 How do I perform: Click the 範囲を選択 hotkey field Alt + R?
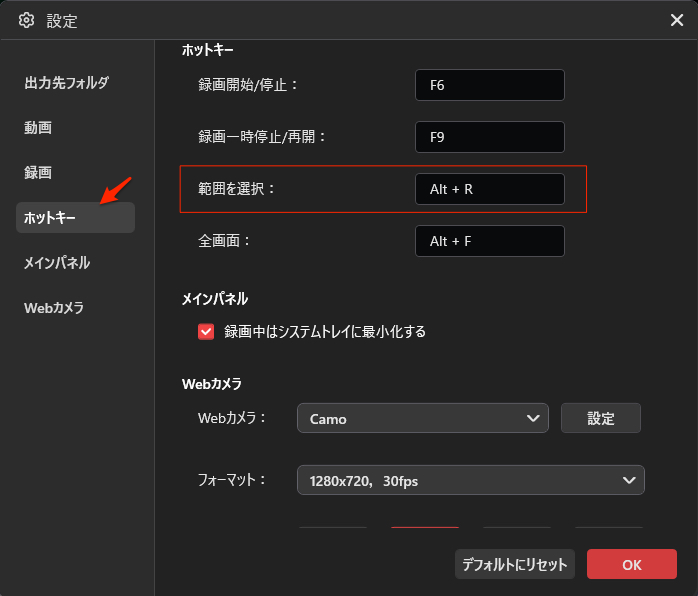(x=489, y=189)
